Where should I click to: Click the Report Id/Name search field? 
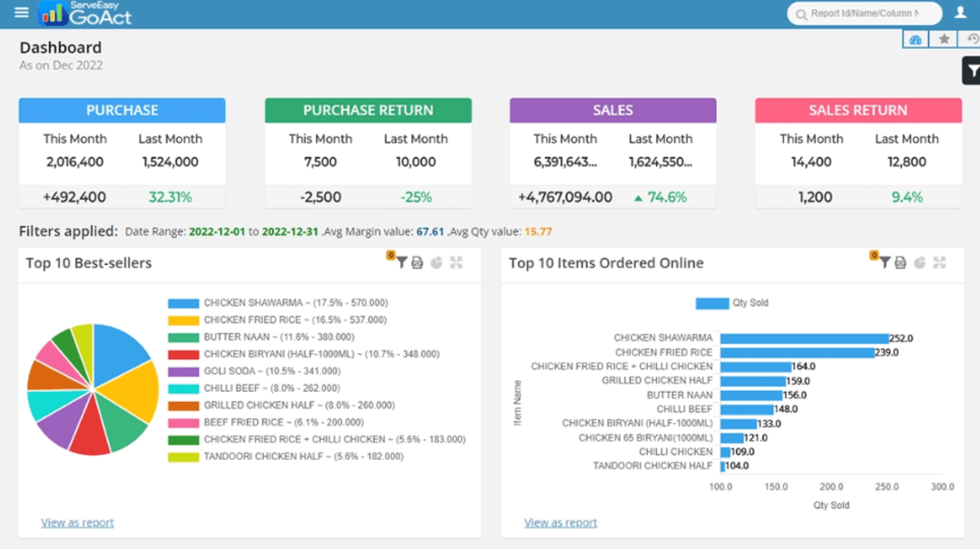tap(862, 14)
